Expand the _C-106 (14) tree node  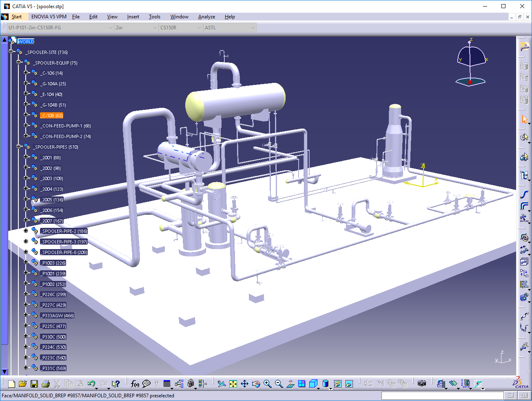[26, 73]
